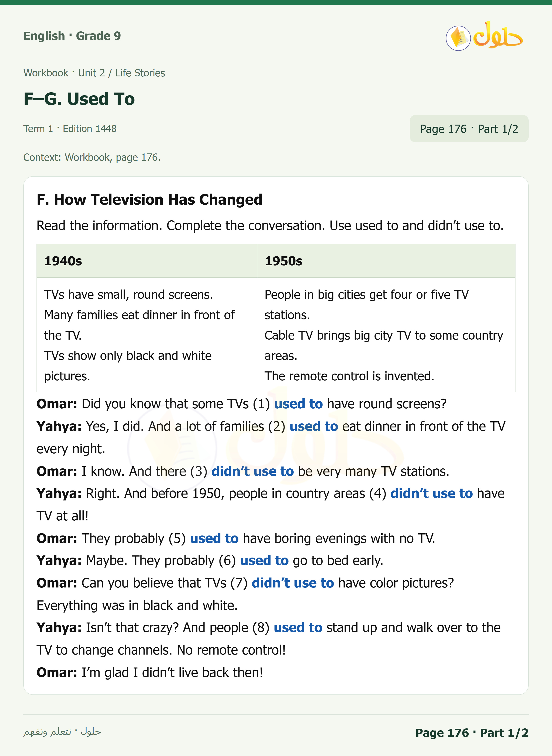The width and height of the screenshot is (552, 756).
Task: Open the Workbook Unit 2 Life Stories breadcrumb
Action: 94,73
